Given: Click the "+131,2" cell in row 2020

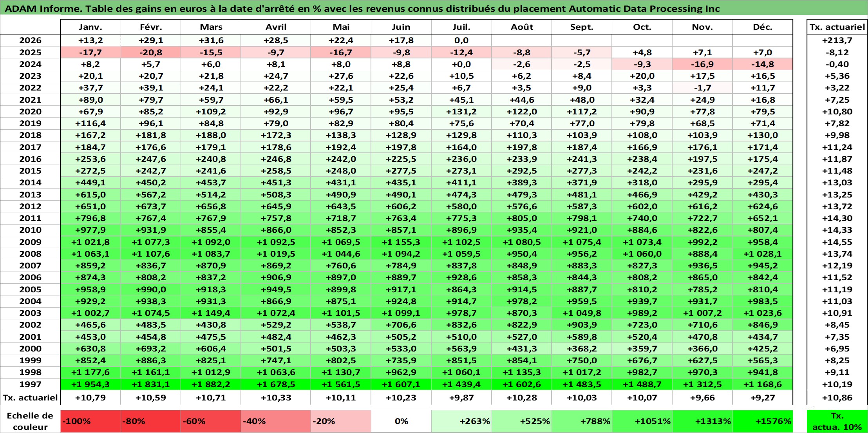Looking at the screenshot, I should (461, 112).
